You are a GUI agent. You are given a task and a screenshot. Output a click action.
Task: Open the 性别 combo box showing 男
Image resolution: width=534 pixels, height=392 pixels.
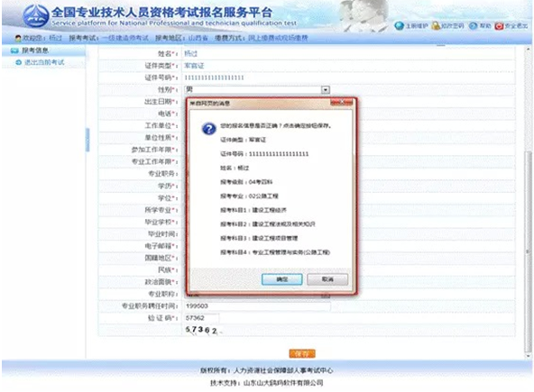coord(257,90)
